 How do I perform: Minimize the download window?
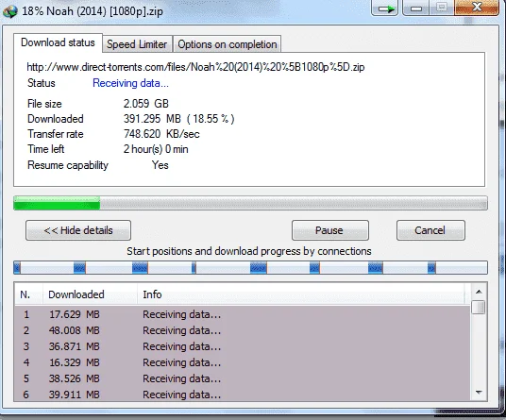[x=416, y=8]
